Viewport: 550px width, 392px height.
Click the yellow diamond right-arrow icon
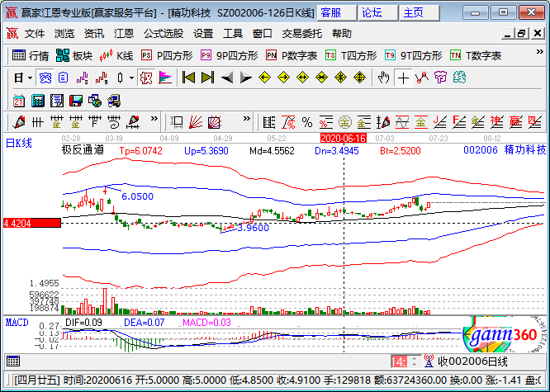click(283, 78)
